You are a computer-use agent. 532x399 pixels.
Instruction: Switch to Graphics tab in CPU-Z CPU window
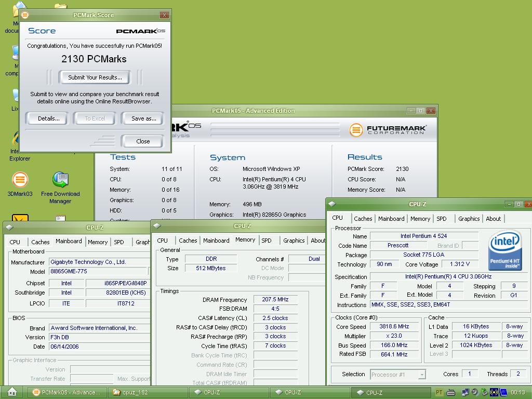[x=469, y=219]
